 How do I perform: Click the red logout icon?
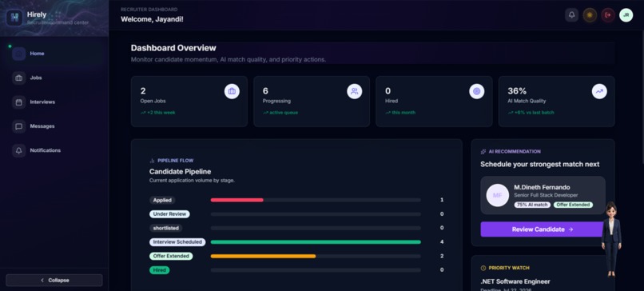(x=608, y=15)
